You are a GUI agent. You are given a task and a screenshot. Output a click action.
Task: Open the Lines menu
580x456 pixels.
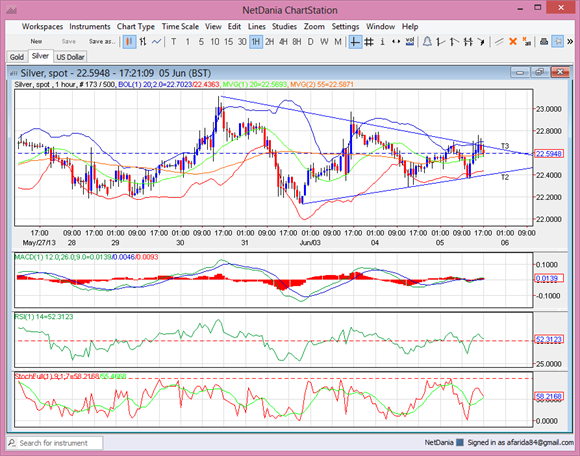[257, 27]
